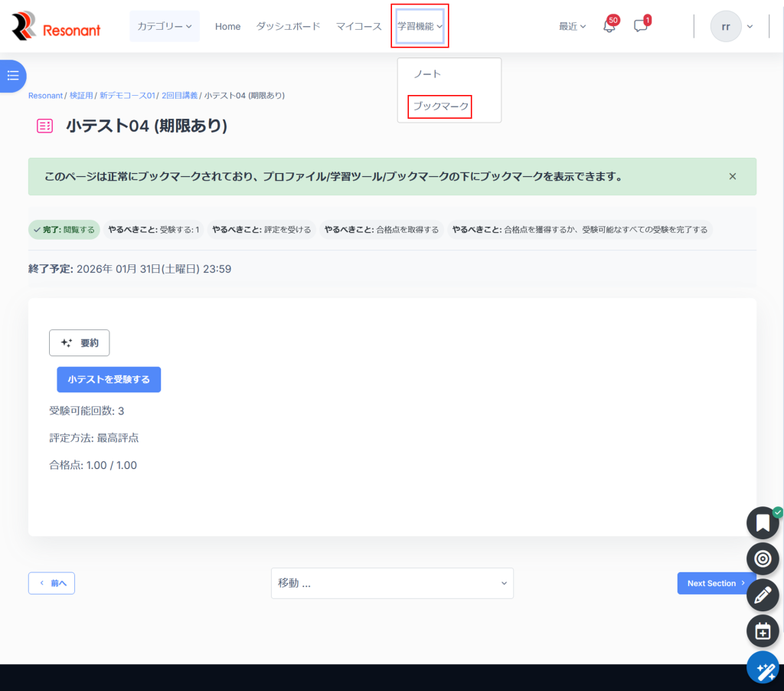The image size is (784, 691).
Task: Click the 小テストを受験する button
Action: pyautogui.click(x=109, y=379)
